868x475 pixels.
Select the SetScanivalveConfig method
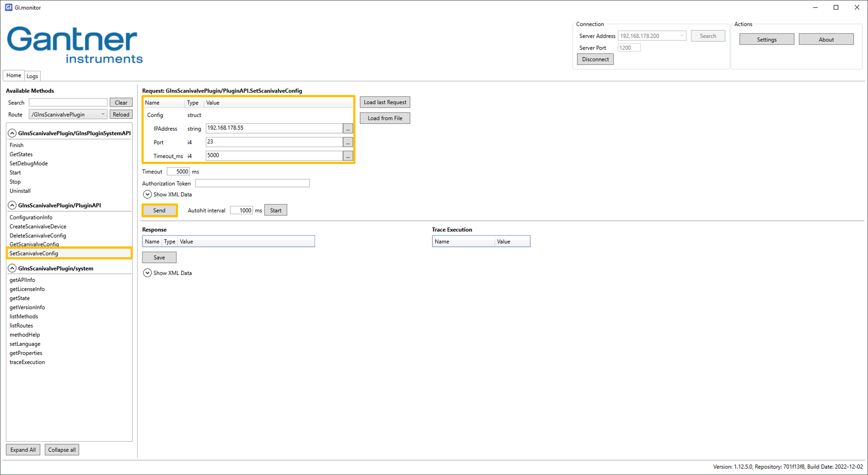point(34,253)
